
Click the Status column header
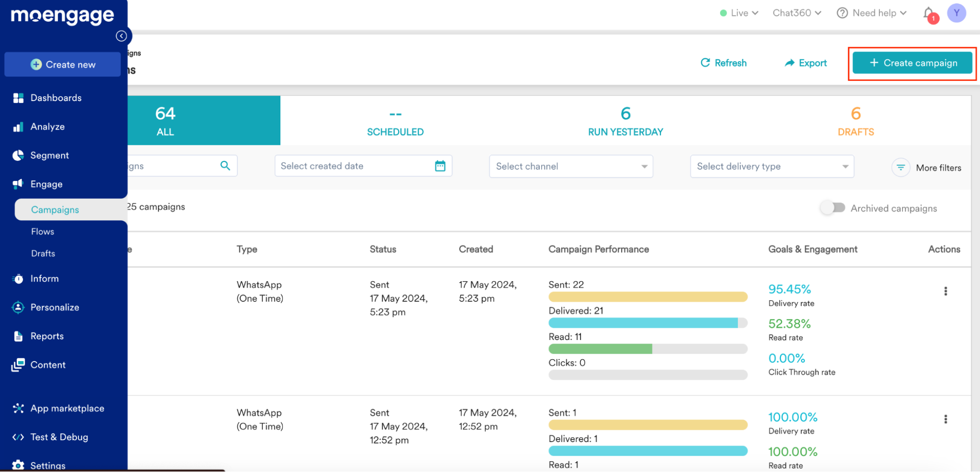coord(383,249)
